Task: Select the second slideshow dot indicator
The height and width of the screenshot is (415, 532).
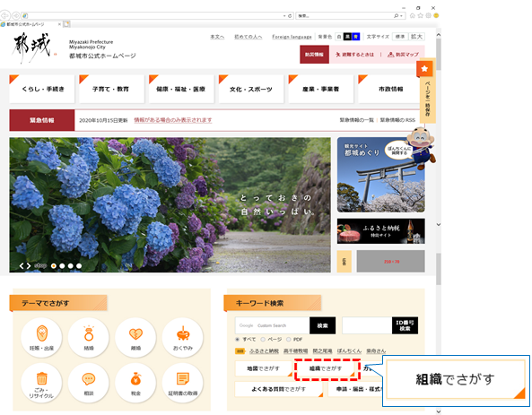Action: tap(62, 266)
